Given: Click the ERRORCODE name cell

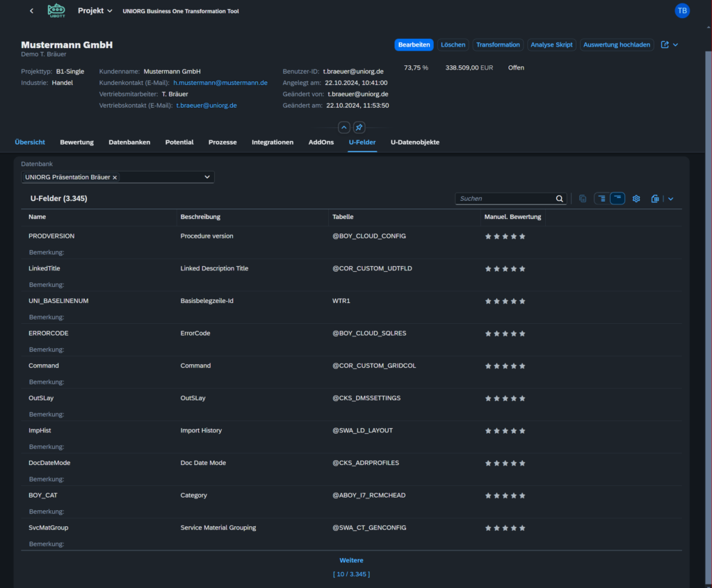Looking at the screenshot, I should (49, 334).
